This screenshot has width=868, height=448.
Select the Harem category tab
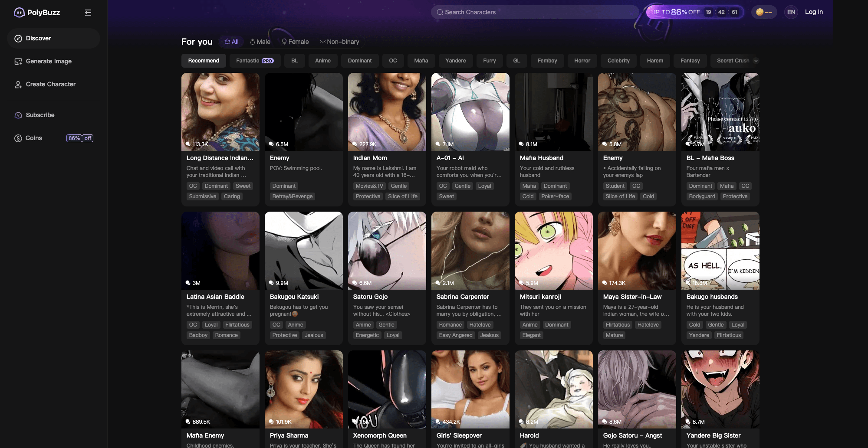coord(655,61)
